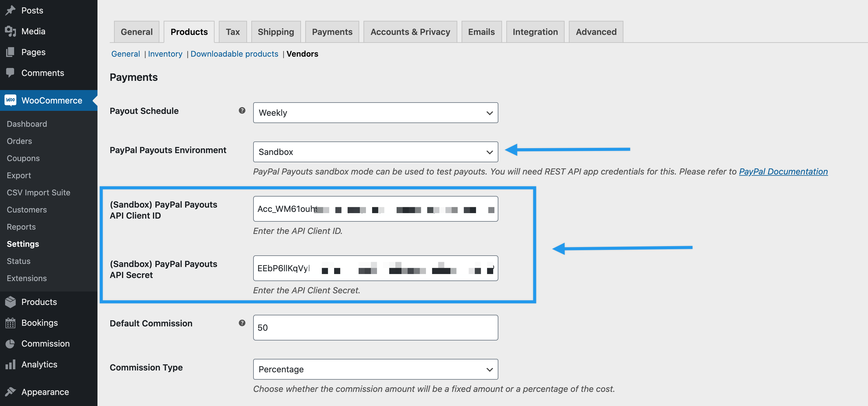The width and height of the screenshot is (868, 406).
Task: Open the Payments tab
Action: (x=332, y=32)
